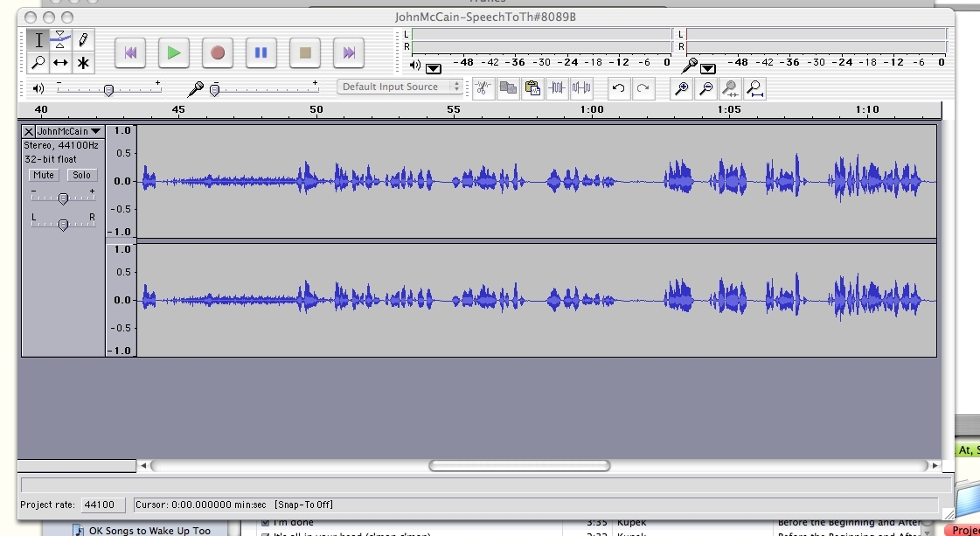This screenshot has height=536, width=980.
Task: Select the Time Shift tool
Action: 60,63
